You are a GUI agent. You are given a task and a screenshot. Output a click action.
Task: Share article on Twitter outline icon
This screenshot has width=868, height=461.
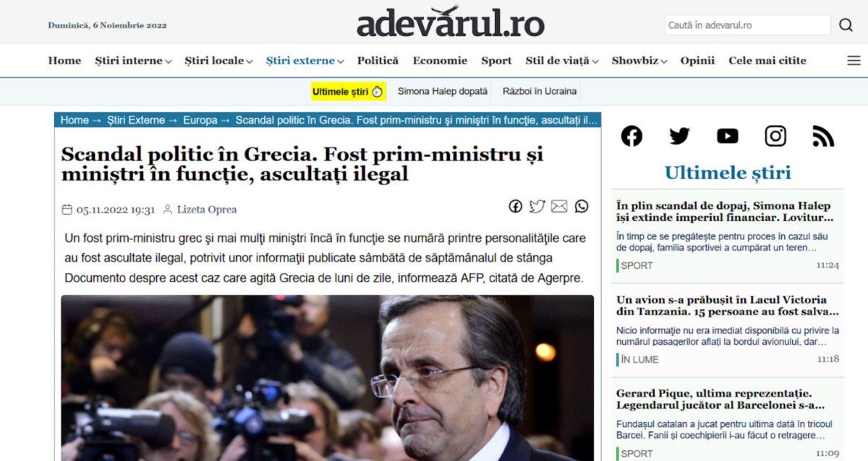537,207
